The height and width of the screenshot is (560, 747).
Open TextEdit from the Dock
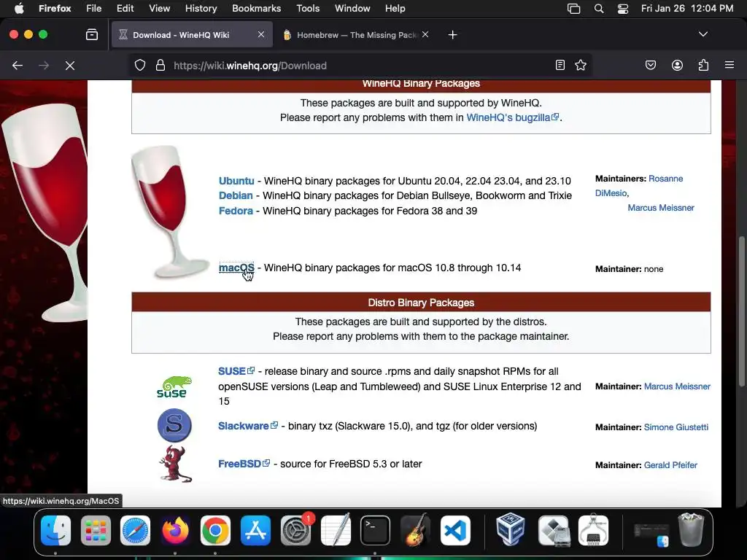pyautogui.click(x=336, y=529)
